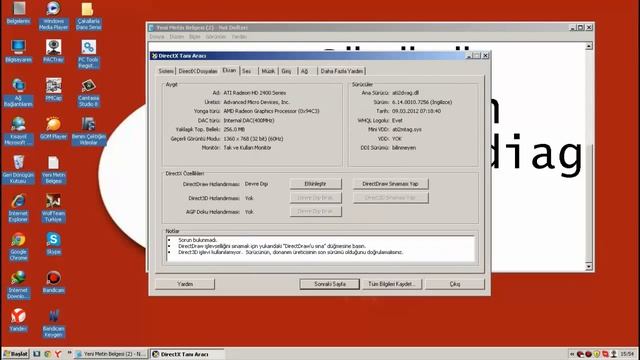Screen dimensions: 640x360
Task: Open the Benim Çektiğim Videolar icon
Action: pos(89,131)
